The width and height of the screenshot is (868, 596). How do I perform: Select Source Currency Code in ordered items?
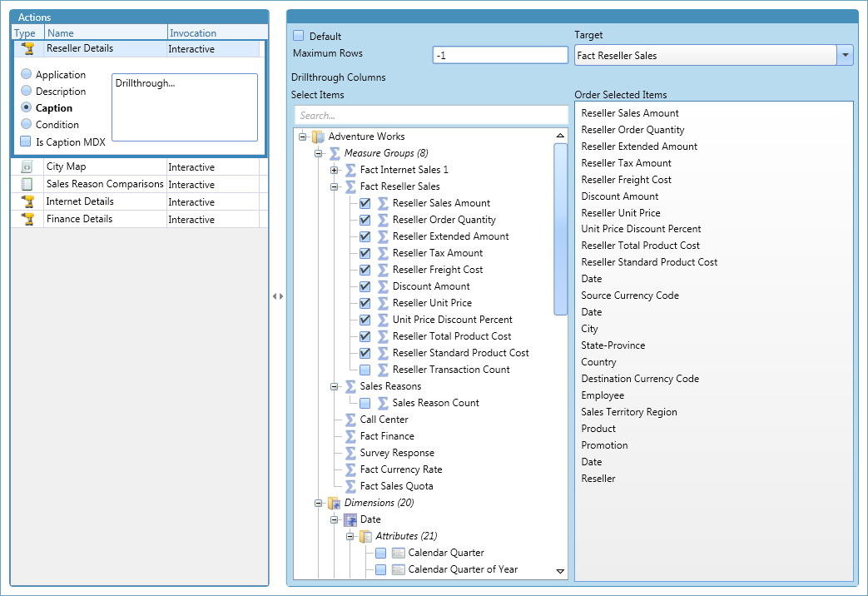[x=630, y=296]
